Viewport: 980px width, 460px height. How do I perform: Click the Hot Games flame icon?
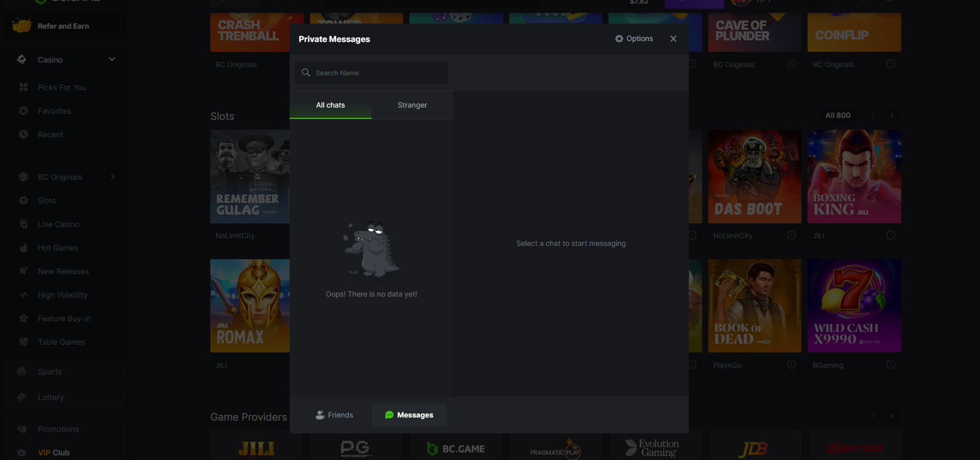pos(24,247)
